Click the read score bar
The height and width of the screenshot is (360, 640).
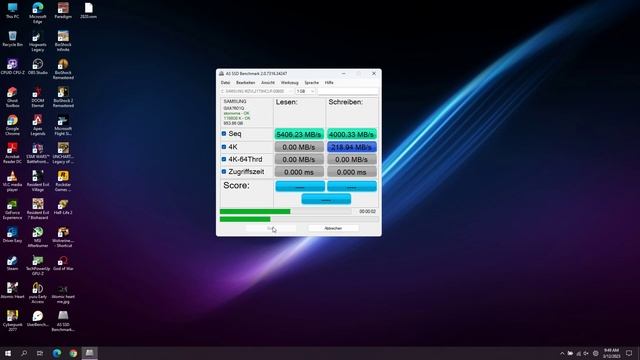300,186
